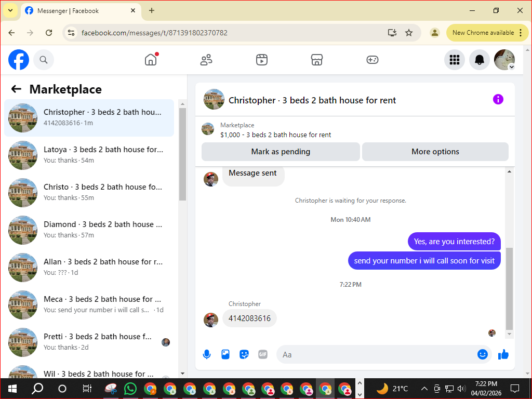532x399 pixels.
Task: Click browser back arrow
Action: [x=11, y=33]
